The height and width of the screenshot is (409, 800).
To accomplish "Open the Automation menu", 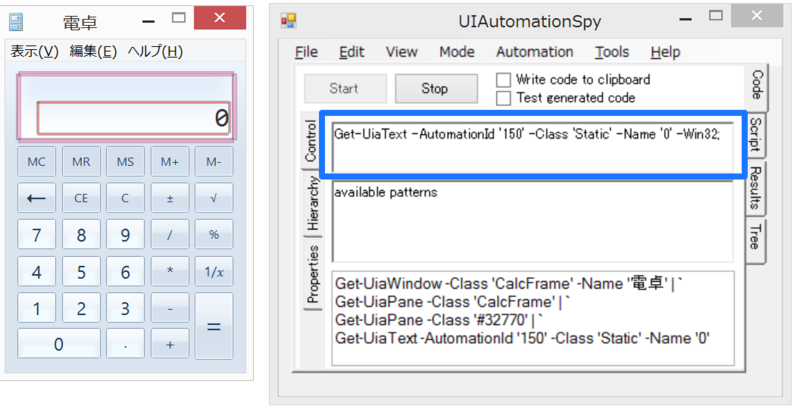I will click(x=535, y=52).
